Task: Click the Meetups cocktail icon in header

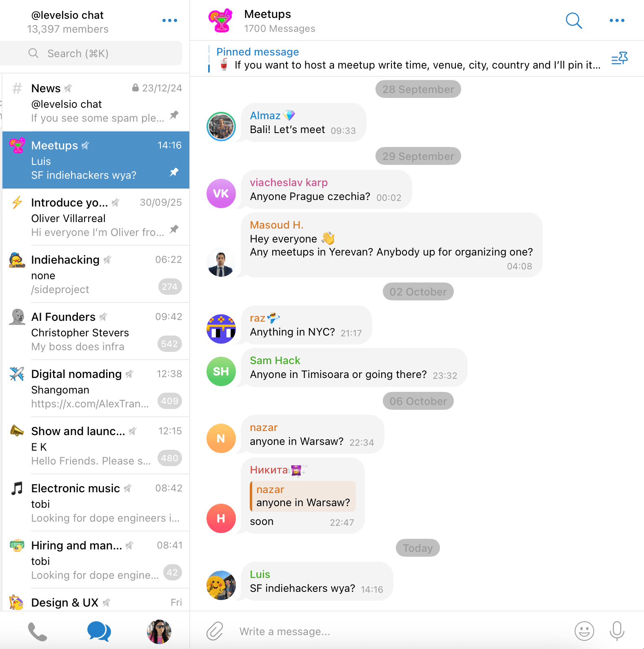Action: pyautogui.click(x=220, y=20)
